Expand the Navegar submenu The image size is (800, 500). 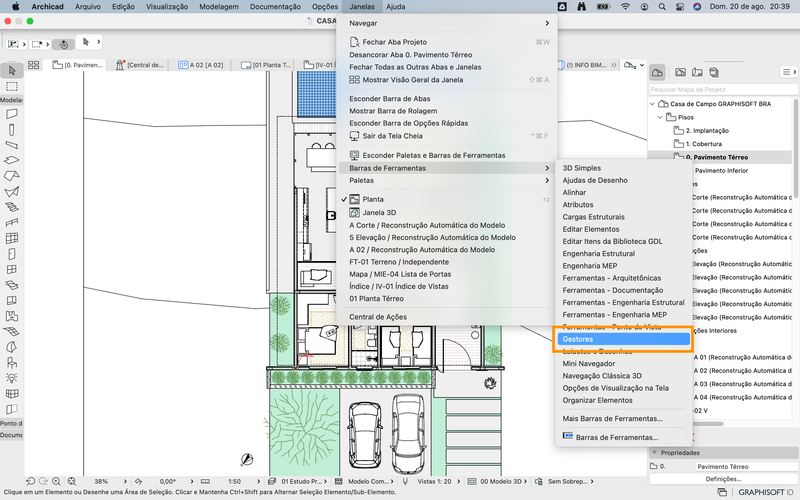pyautogui.click(x=446, y=23)
